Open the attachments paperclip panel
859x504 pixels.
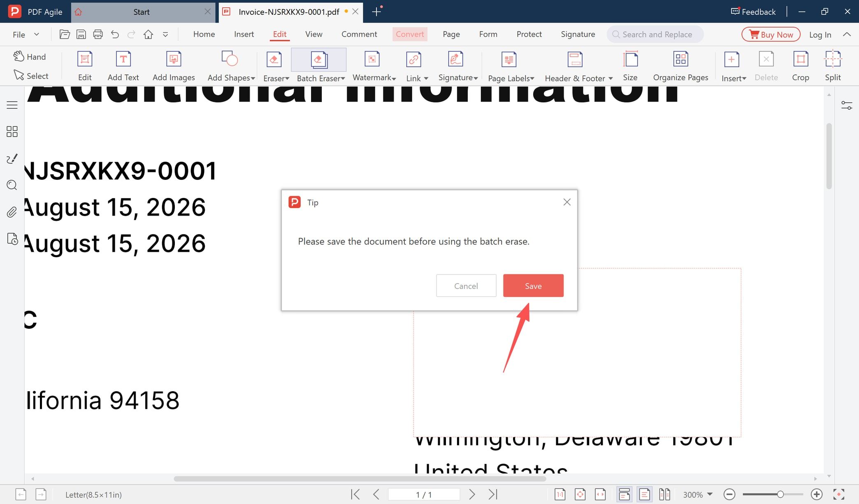click(x=12, y=212)
